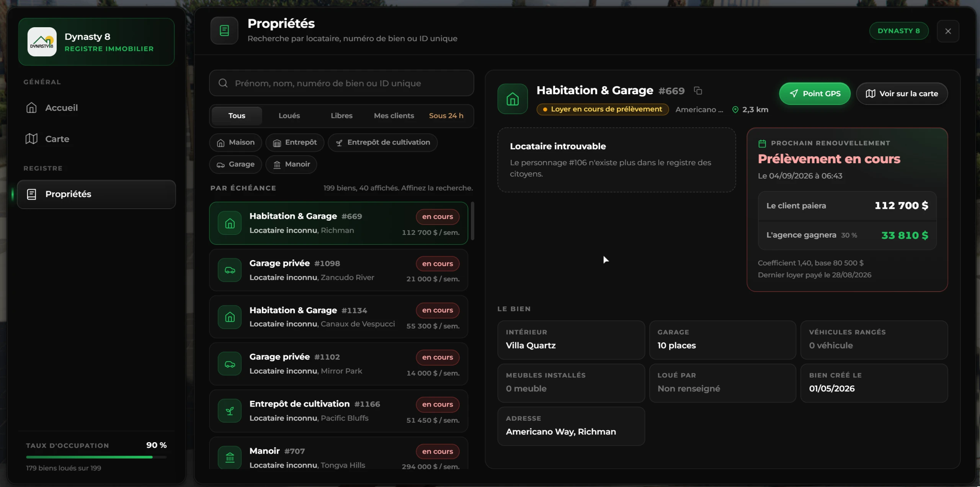Toggle the Manoir filter chip
The width and height of the screenshot is (980, 487).
click(x=291, y=164)
